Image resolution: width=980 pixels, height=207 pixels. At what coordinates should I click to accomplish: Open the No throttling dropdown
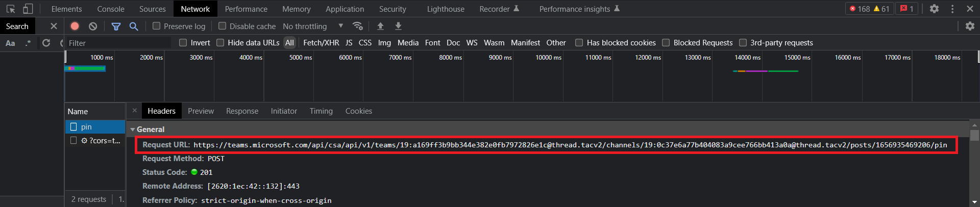[313, 26]
